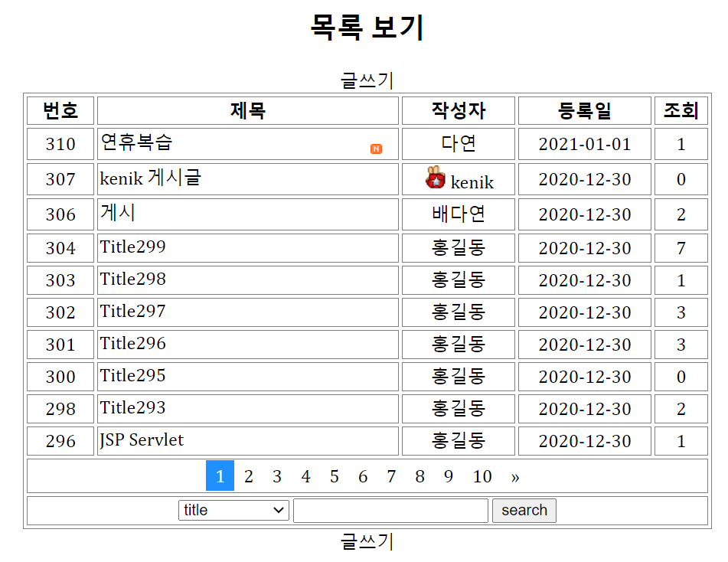Screen dimensions: 728x562
Task: Click the date 2021-01-01
Action: pyautogui.click(x=585, y=144)
